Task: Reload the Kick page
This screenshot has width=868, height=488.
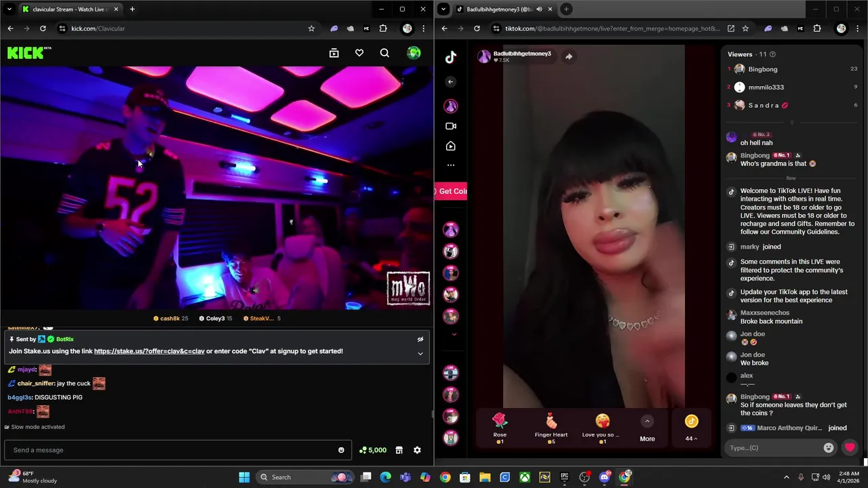Action: (x=43, y=28)
